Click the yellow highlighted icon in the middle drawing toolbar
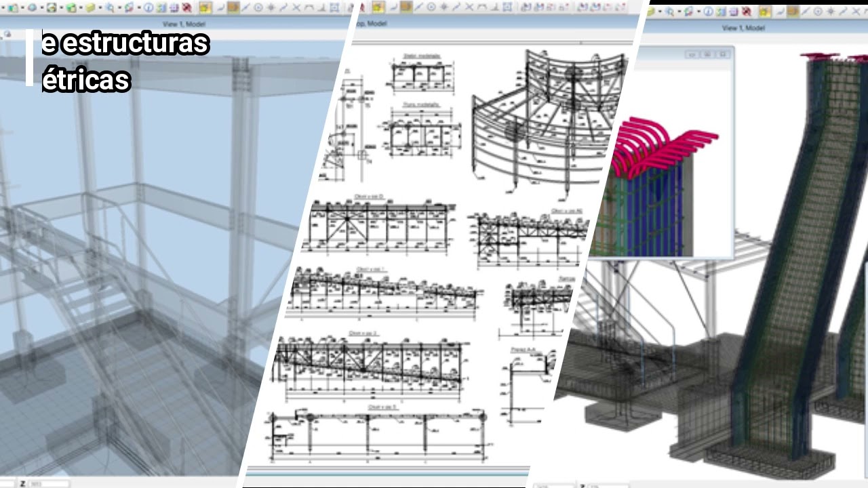 click(378, 7)
